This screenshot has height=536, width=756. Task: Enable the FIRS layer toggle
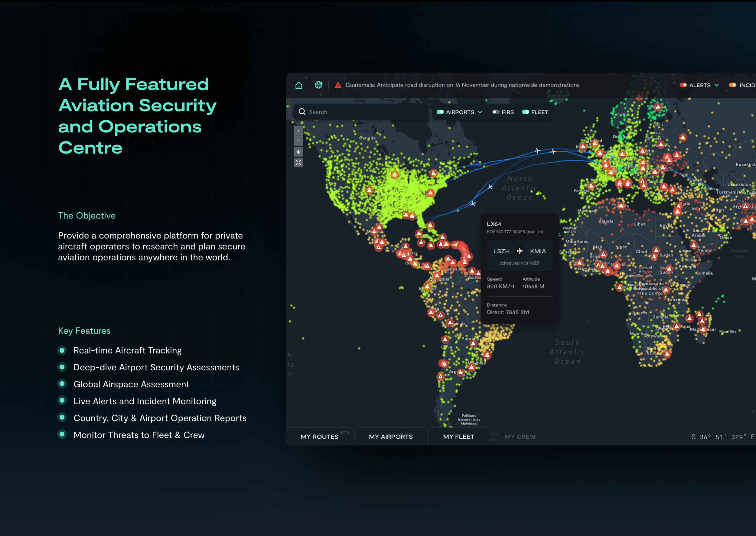tap(496, 112)
